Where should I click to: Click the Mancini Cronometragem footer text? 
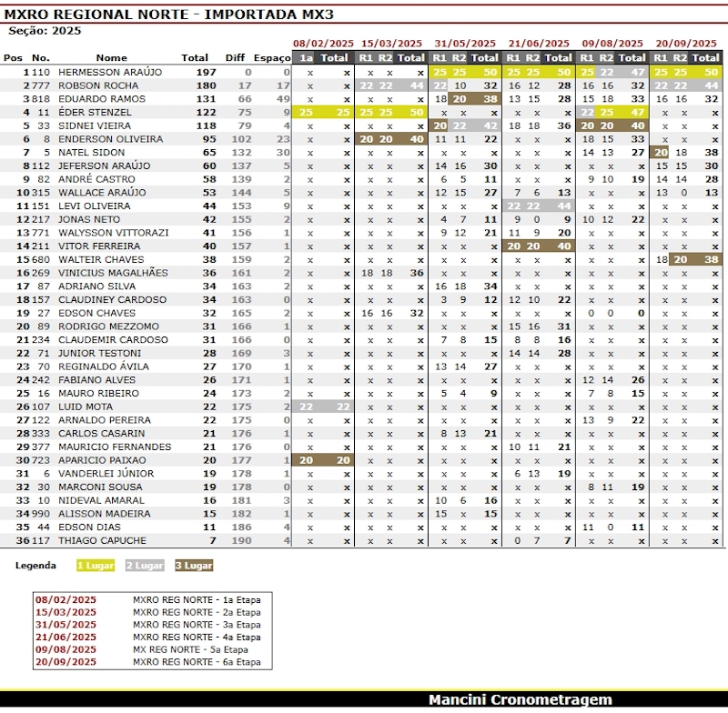(521, 700)
